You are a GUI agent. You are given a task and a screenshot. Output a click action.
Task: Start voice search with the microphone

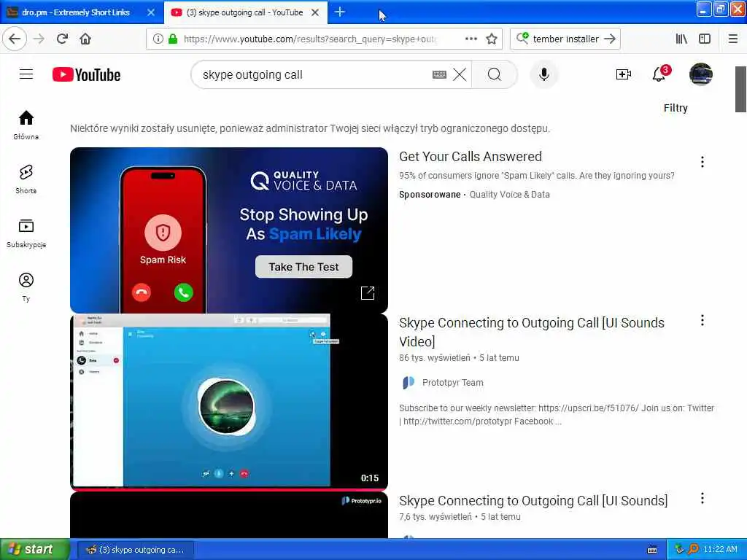(543, 75)
